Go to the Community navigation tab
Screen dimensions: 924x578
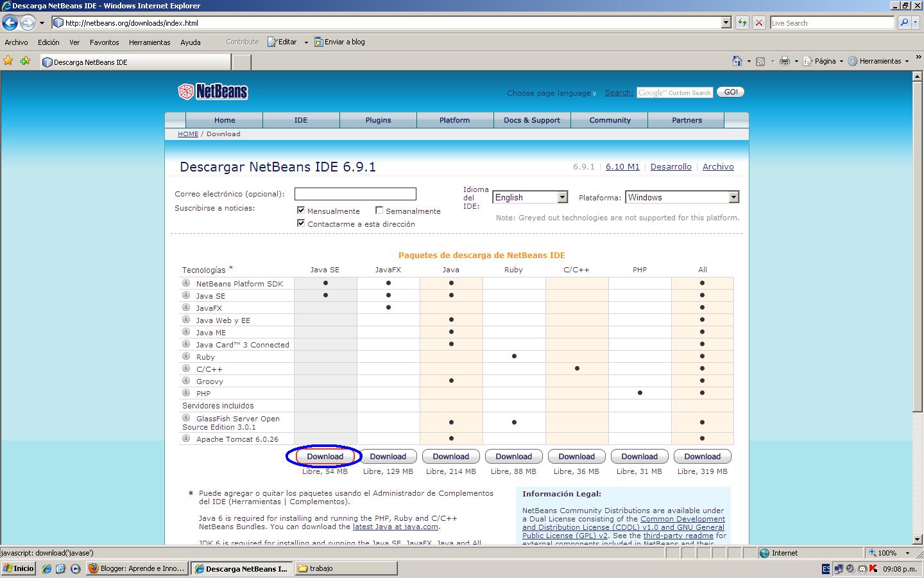pos(610,120)
